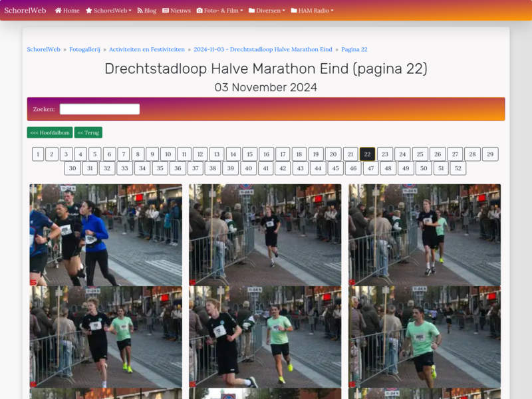Go to gallery page 29
This screenshot has width=532, height=399.
coord(490,154)
